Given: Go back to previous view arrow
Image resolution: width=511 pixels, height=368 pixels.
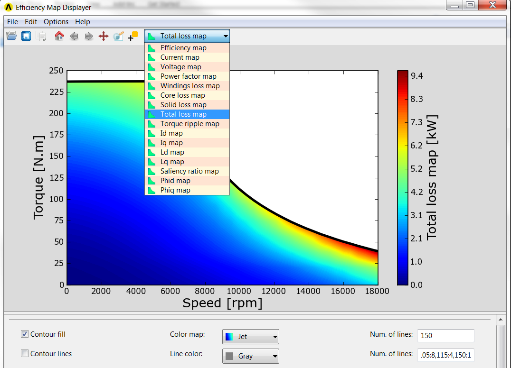Looking at the screenshot, I should [x=74, y=36].
